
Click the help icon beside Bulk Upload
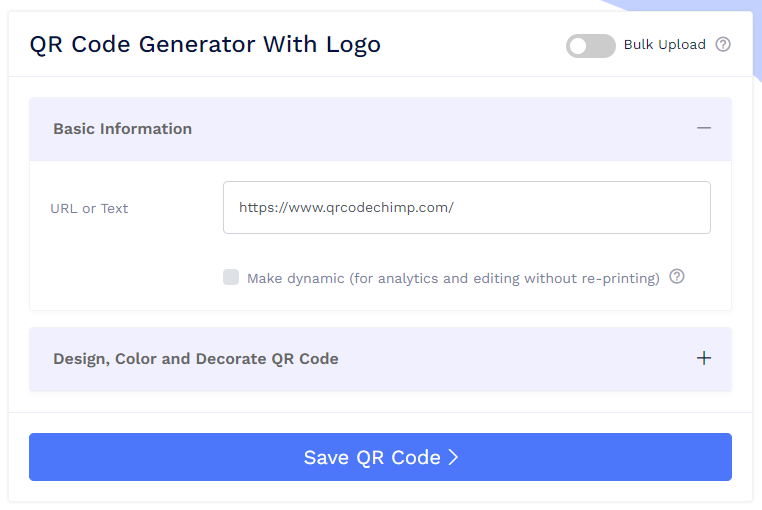click(x=724, y=44)
